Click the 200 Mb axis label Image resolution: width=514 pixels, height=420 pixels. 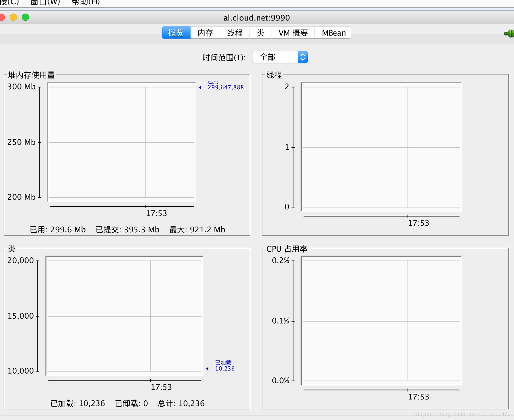pyautogui.click(x=21, y=197)
